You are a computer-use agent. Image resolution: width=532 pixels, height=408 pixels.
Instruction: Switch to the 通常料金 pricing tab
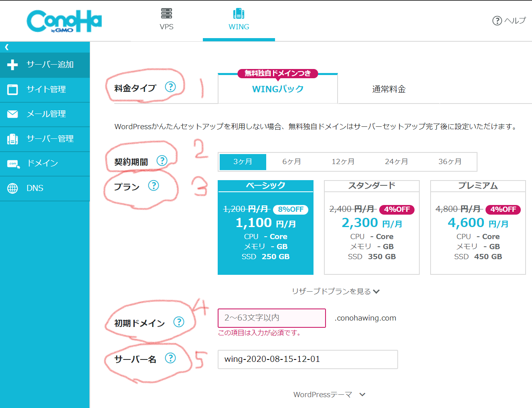(x=389, y=89)
